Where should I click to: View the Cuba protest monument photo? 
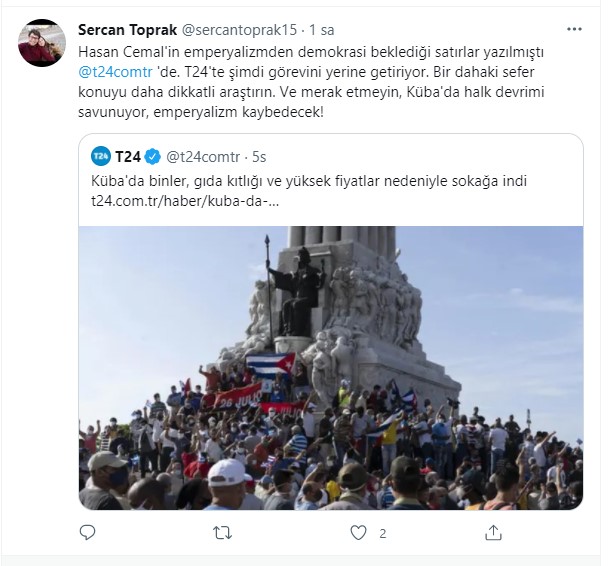(331, 368)
